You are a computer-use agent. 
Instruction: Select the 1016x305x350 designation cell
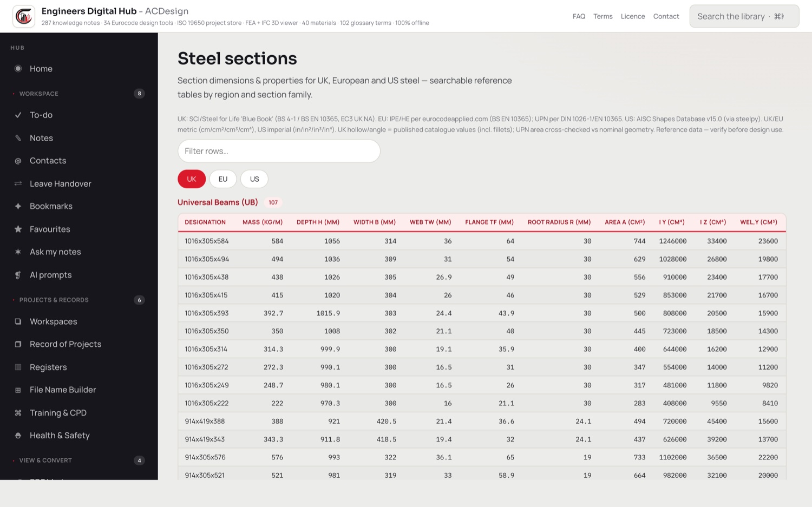coord(207,331)
